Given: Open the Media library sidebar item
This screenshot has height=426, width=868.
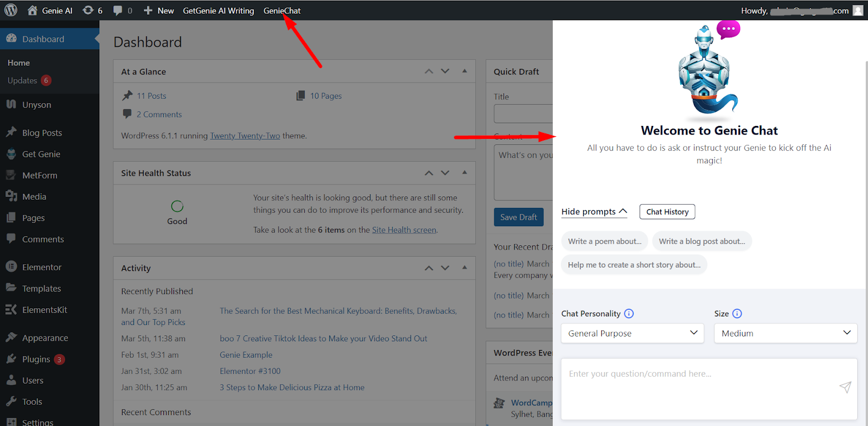Looking at the screenshot, I should [49, 196].
